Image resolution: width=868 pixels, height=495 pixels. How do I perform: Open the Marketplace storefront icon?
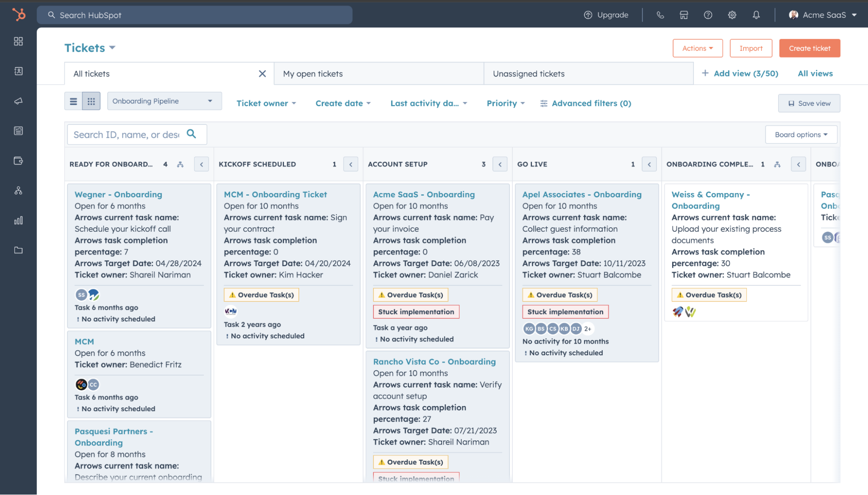tap(684, 15)
